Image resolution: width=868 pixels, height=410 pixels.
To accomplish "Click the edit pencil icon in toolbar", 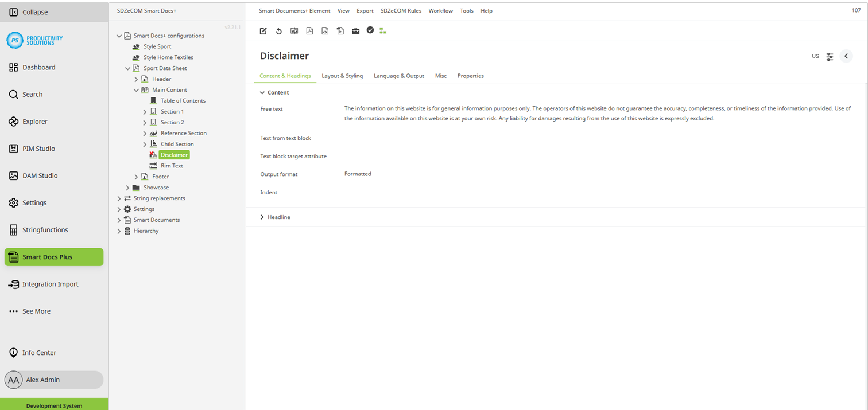I will point(263,31).
